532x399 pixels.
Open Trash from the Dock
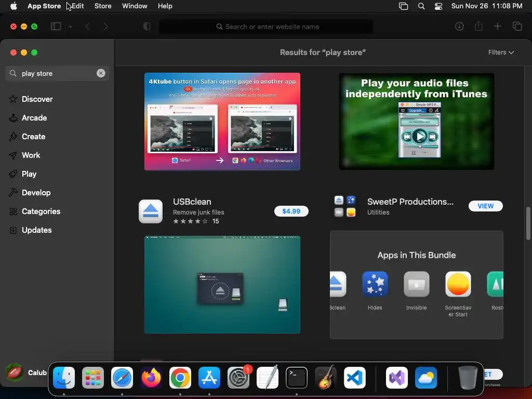pos(468,378)
